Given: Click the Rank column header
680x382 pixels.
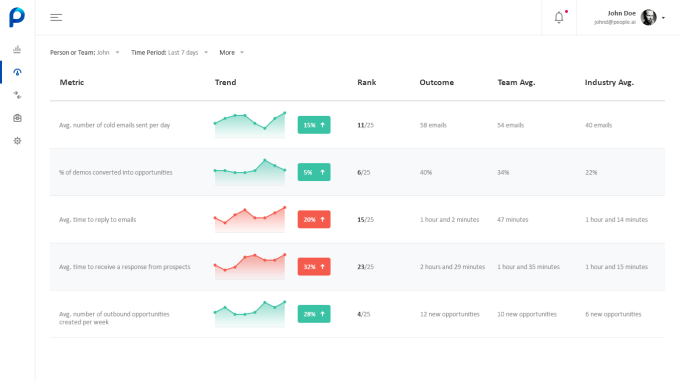Looking at the screenshot, I should pos(366,82).
